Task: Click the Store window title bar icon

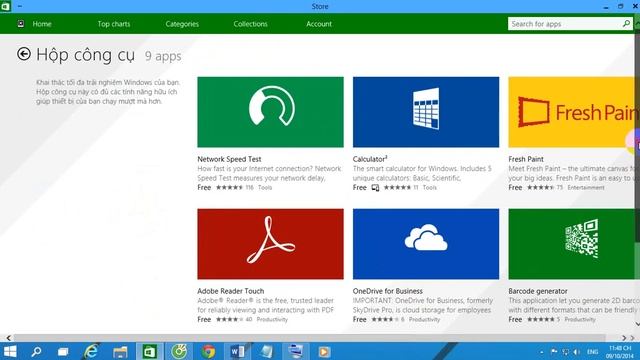Action: pos(5,6)
